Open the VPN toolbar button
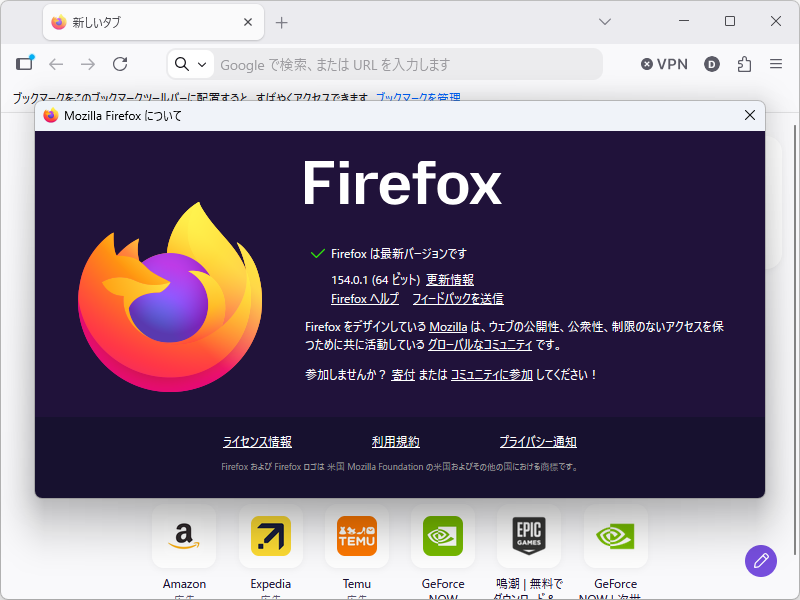 coord(664,64)
